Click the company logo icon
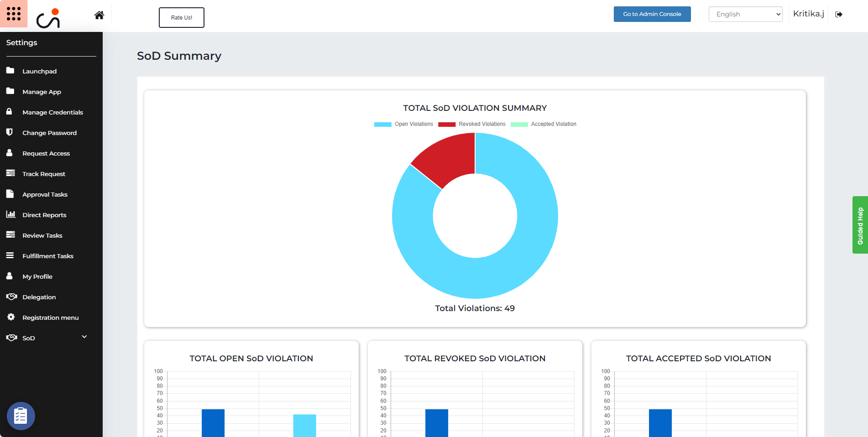Viewport: 868px width, 437px height. click(48, 18)
